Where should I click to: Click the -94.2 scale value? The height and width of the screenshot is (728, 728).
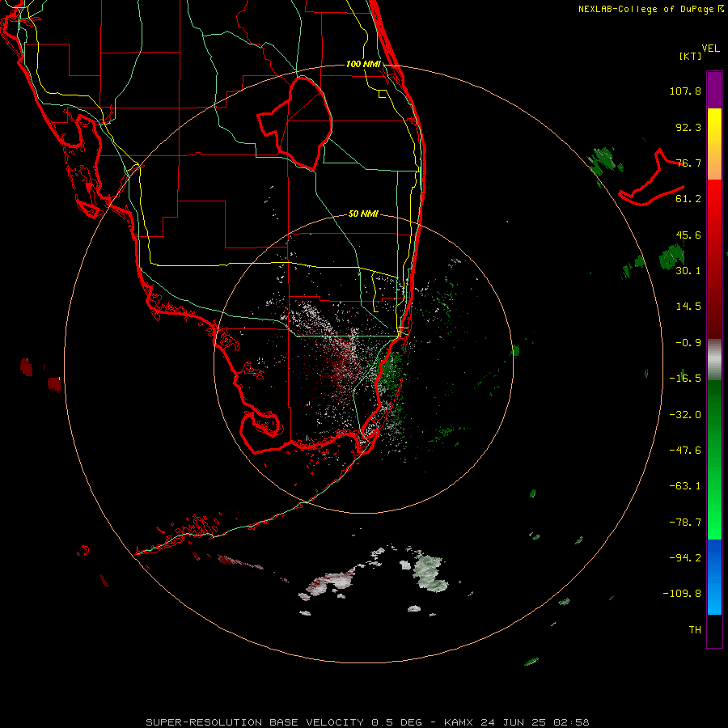click(685, 558)
